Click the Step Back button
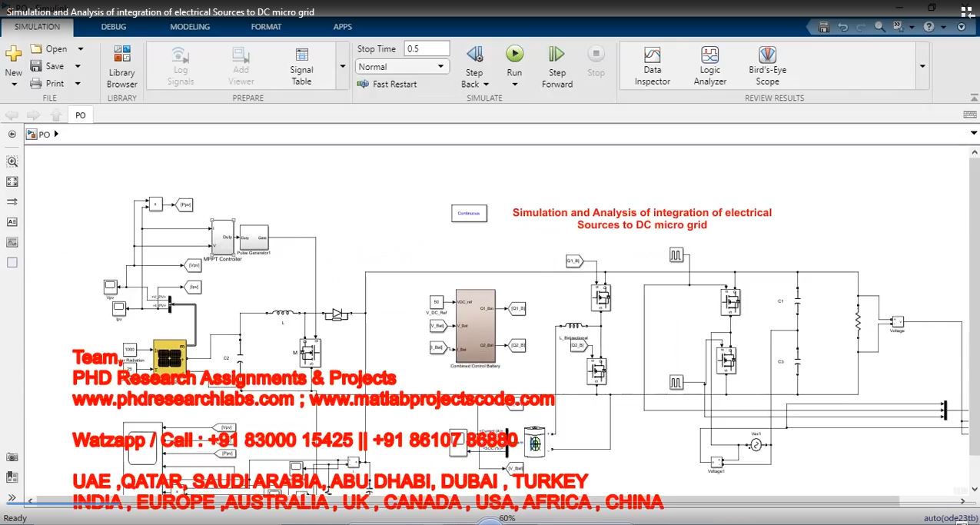Screen dimensions: 980x525 pos(474,65)
